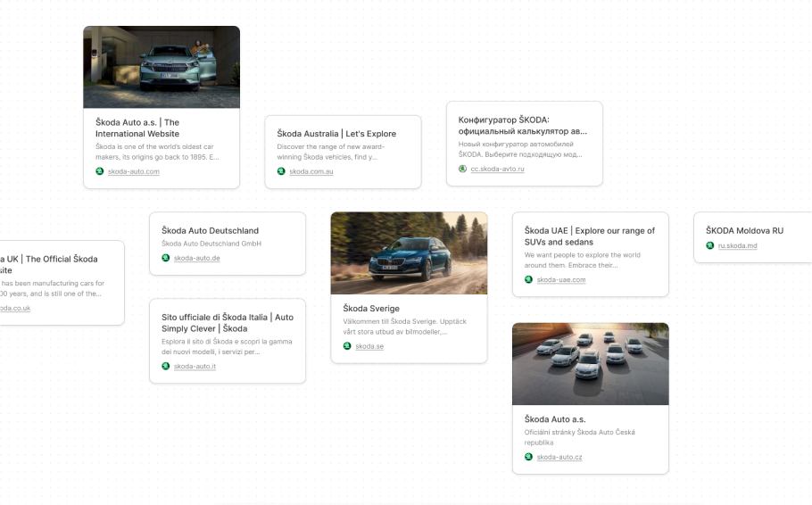Click the Škoda favicon beside skoda.com.au

pos(281,171)
